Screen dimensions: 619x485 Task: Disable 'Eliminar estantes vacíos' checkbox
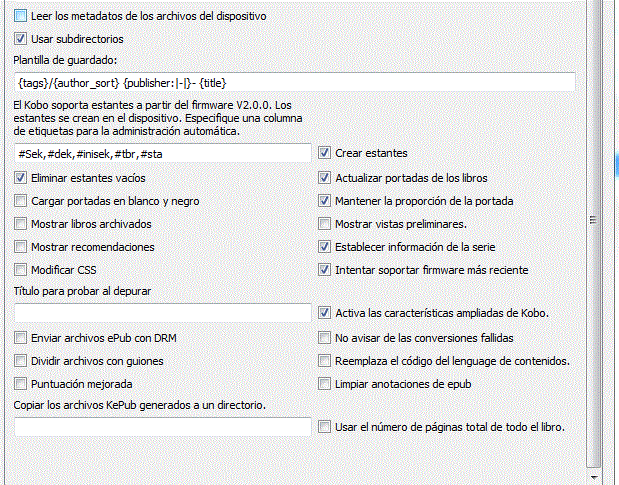tap(21, 177)
